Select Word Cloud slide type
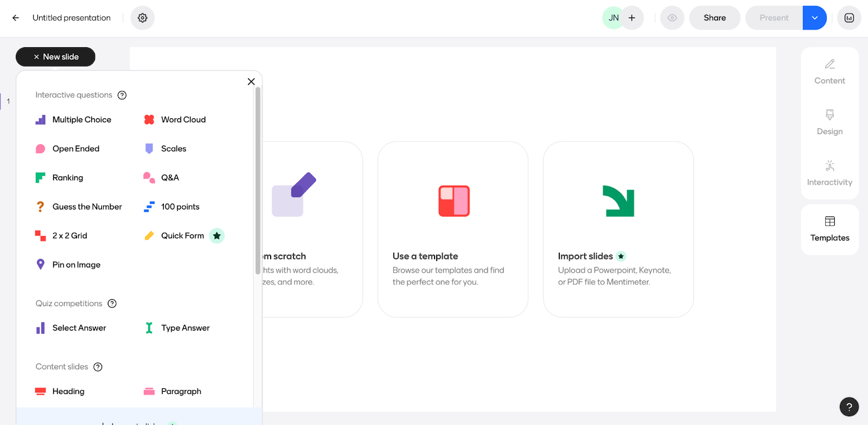868x425 pixels. [175, 119]
